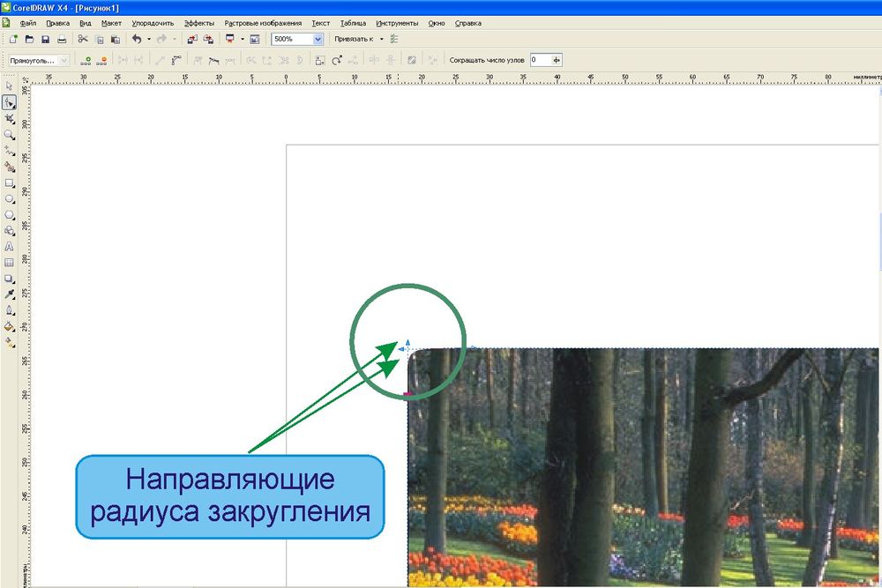Click the Rotate and skew nodes button
Viewport: 882px width, 588px height.
[336, 60]
